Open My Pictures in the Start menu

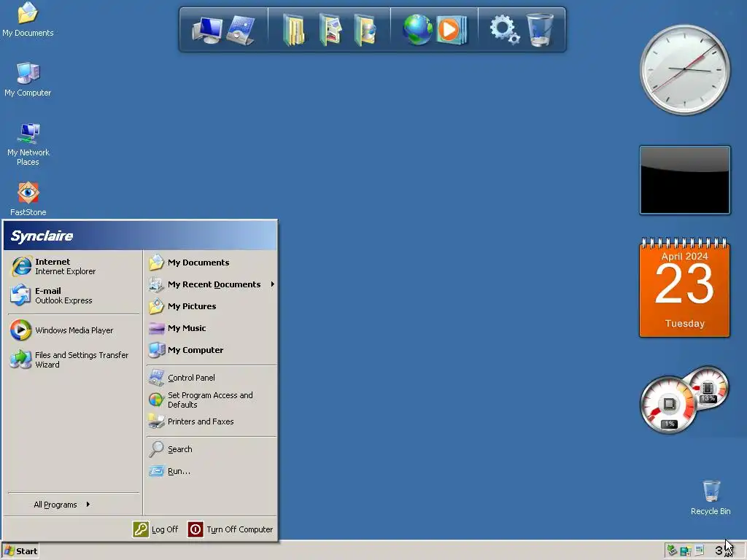[x=211, y=306]
